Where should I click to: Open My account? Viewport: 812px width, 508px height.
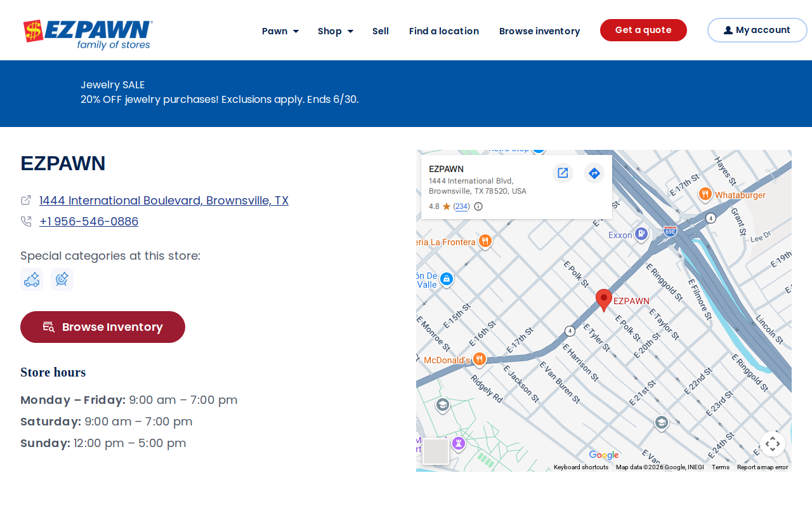coord(757,30)
